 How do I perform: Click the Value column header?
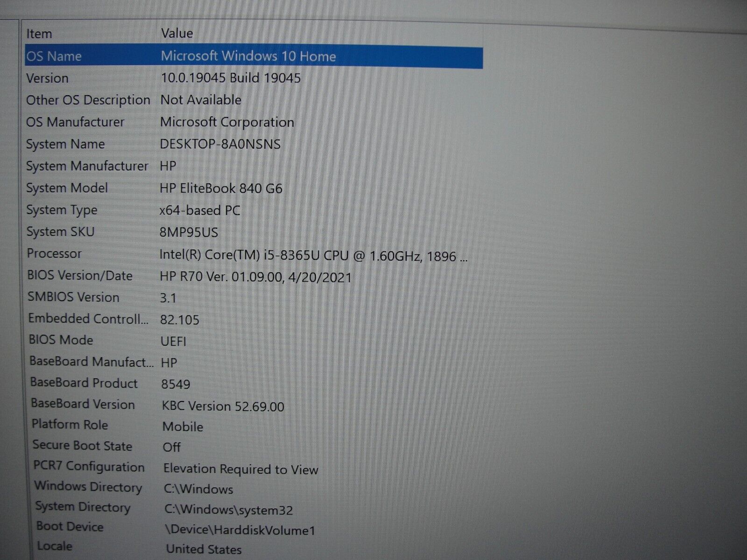point(177,33)
